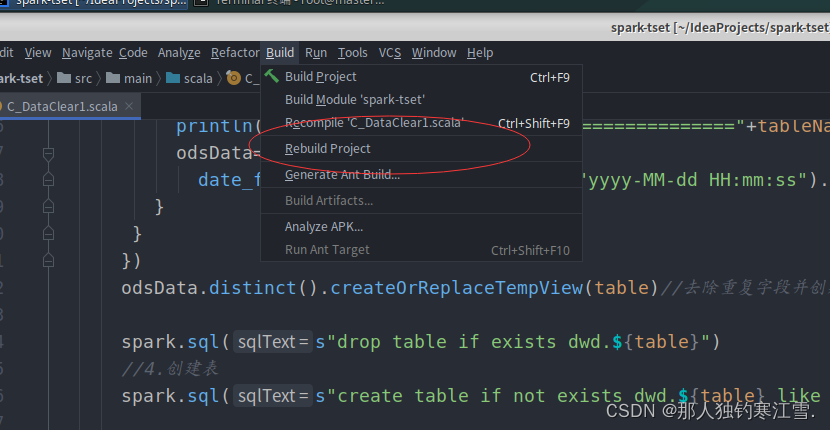830x430 pixels.
Task: Open the Analyze menu
Action: click(179, 53)
